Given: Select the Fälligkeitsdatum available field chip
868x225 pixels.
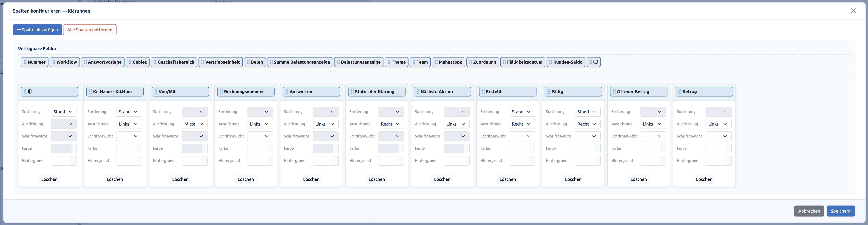Looking at the screenshot, I should [x=523, y=62].
